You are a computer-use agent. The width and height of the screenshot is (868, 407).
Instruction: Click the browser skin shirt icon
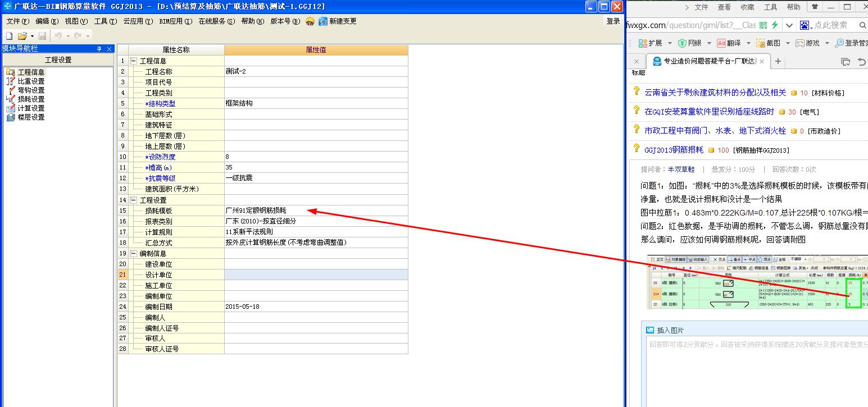pos(814,7)
